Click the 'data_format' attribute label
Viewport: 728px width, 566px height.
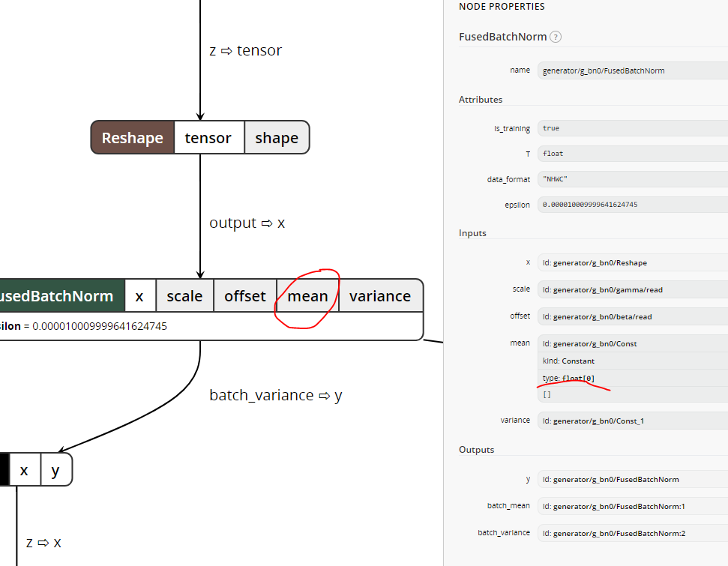point(508,179)
